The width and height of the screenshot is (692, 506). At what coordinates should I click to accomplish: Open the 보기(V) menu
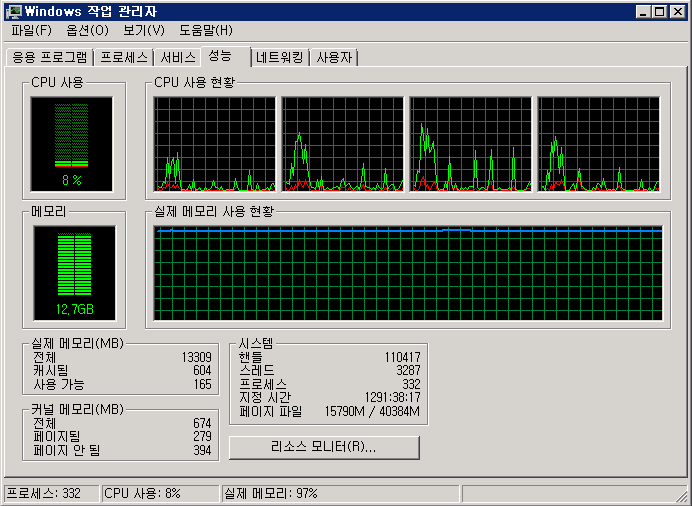click(144, 30)
